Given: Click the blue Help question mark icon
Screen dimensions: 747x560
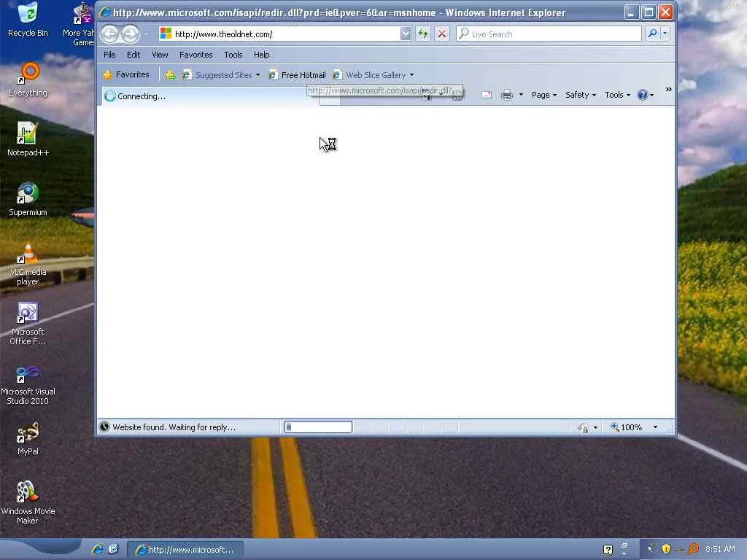Looking at the screenshot, I should [642, 95].
